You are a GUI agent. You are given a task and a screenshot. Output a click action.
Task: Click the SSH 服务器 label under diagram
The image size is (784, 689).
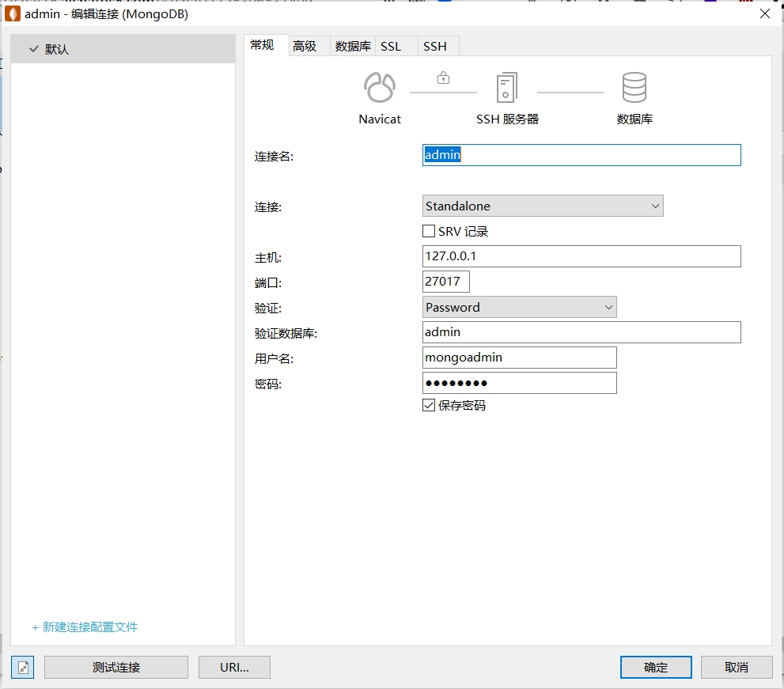[x=507, y=119]
